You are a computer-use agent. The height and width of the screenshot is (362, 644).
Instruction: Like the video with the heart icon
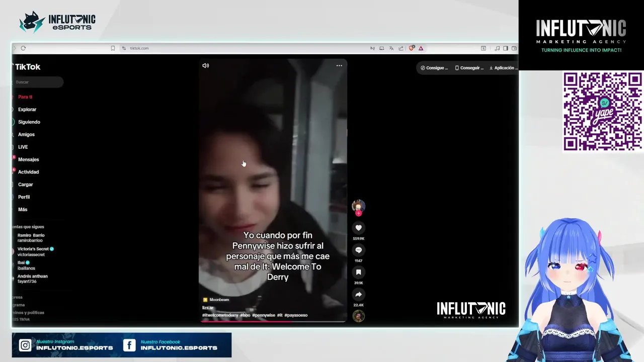pos(358,228)
